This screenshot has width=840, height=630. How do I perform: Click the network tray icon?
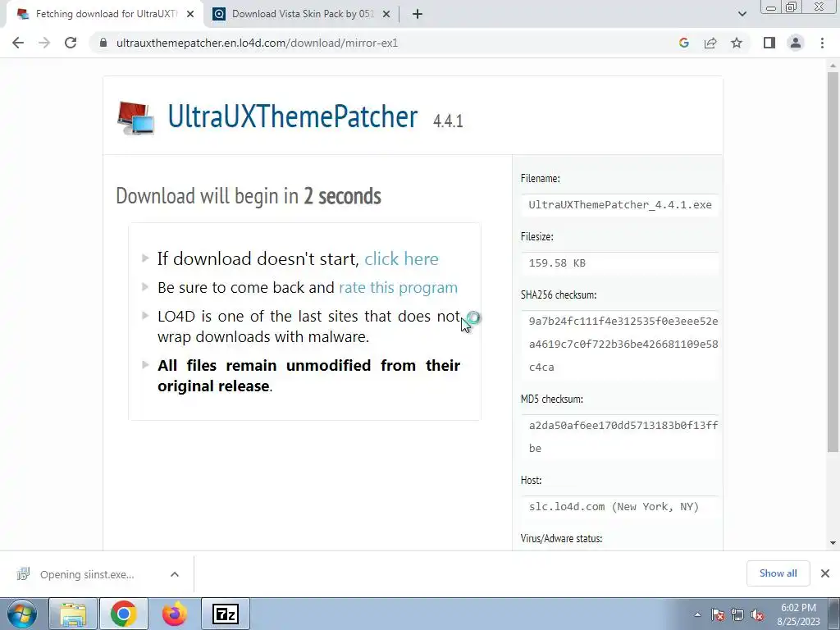pyautogui.click(x=737, y=614)
